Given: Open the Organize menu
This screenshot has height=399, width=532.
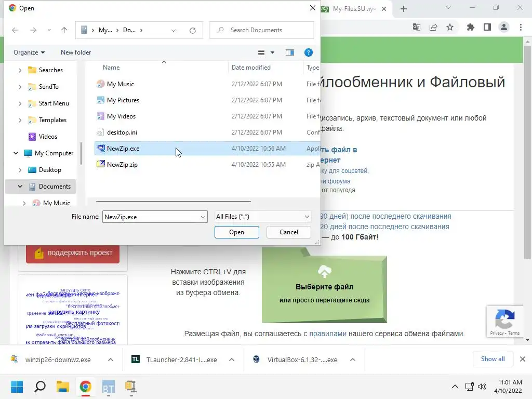Looking at the screenshot, I should coord(29,52).
